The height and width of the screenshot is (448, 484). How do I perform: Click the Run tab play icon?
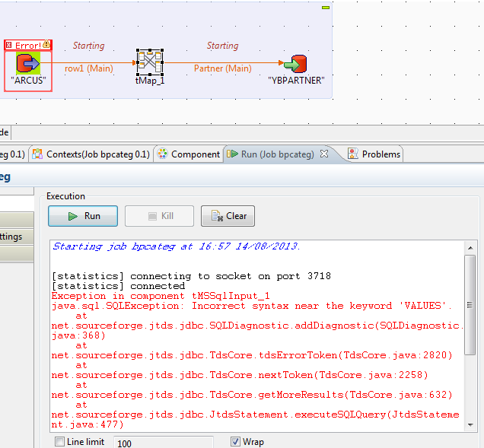pyautogui.click(x=232, y=154)
